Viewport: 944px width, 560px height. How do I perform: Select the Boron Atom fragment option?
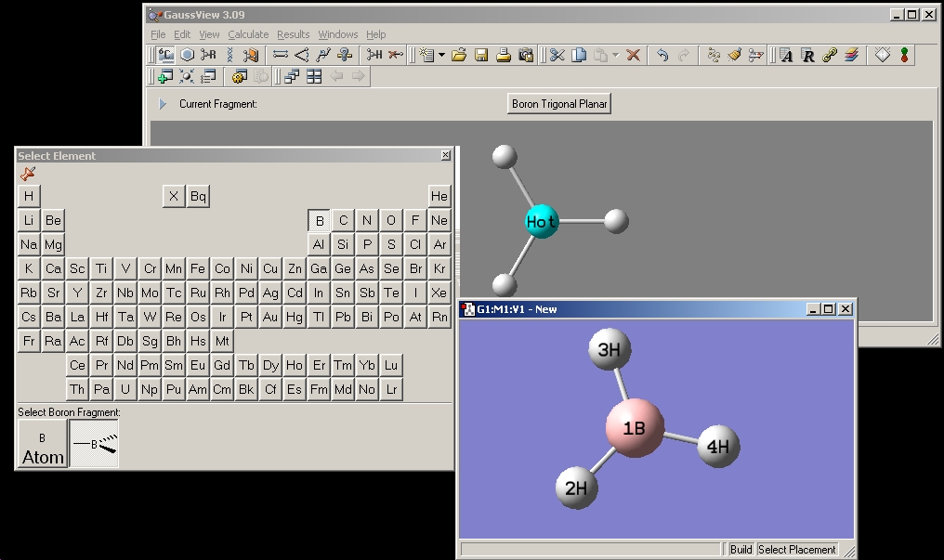[x=43, y=443]
